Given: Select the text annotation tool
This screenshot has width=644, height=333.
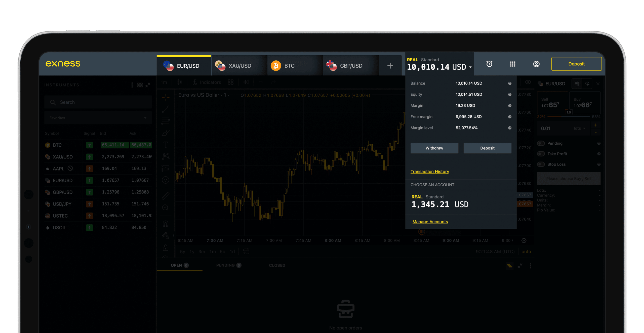Looking at the screenshot, I should [x=166, y=144].
